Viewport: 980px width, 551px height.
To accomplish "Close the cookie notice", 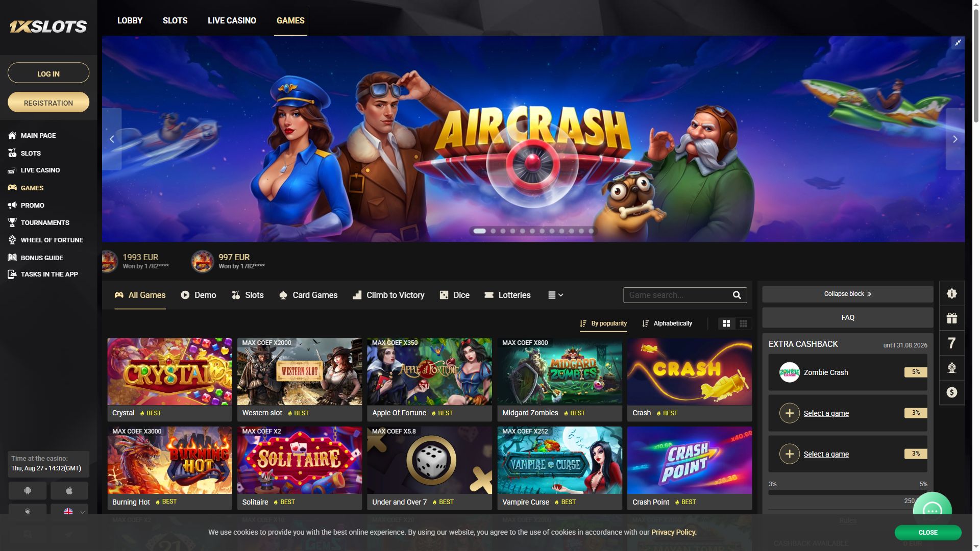I will click(927, 532).
